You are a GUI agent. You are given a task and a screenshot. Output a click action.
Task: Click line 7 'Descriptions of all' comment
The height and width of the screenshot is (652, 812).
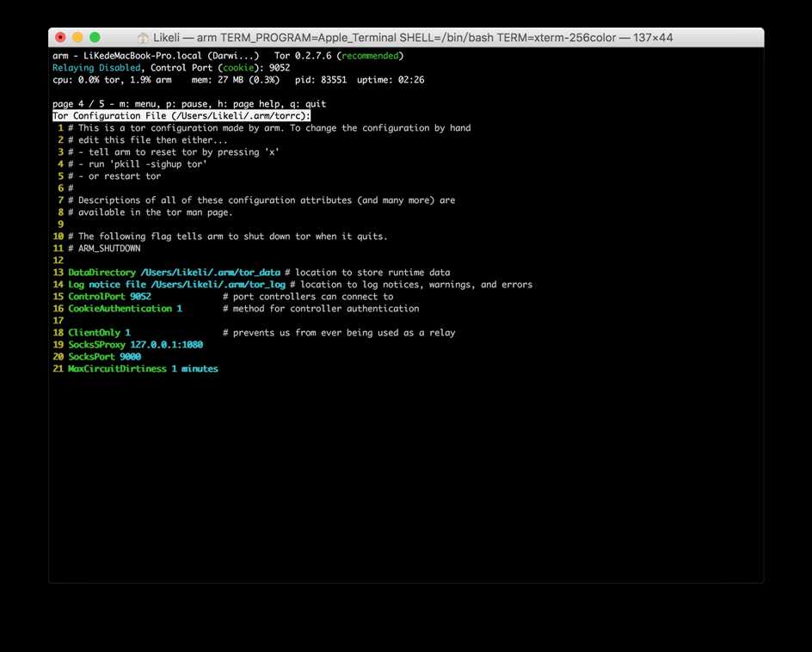tap(261, 200)
